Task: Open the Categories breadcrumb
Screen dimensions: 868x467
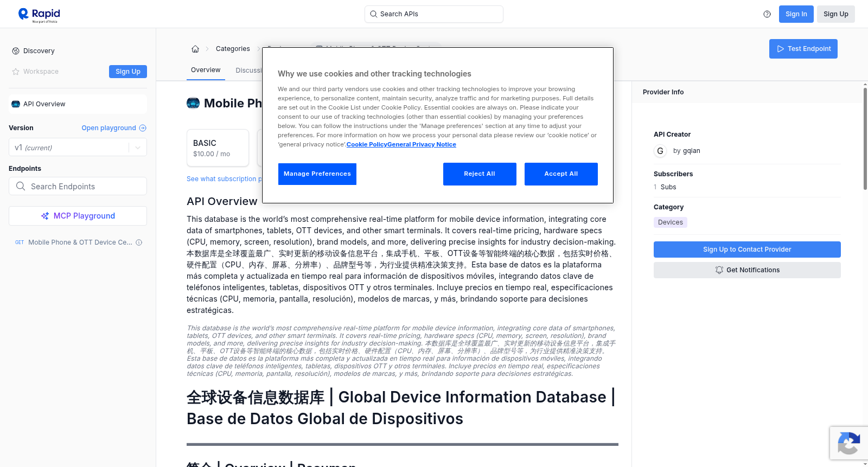Action: click(x=233, y=49)
